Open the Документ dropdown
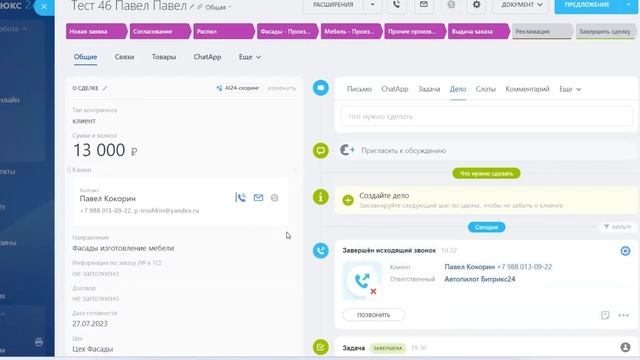640x360 pixels. pos(522,5)
